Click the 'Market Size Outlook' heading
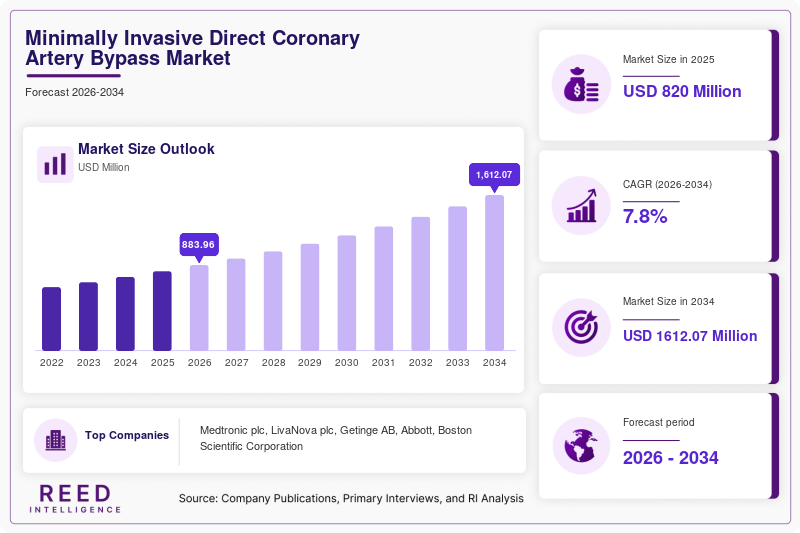 pos(146,149)
